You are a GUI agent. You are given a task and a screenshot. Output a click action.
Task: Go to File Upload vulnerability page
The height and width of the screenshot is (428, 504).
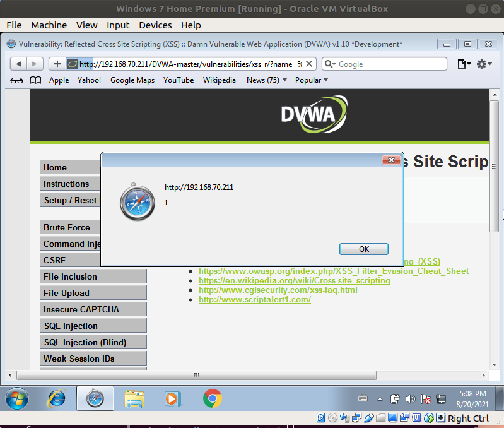click(x=93, y=293)
